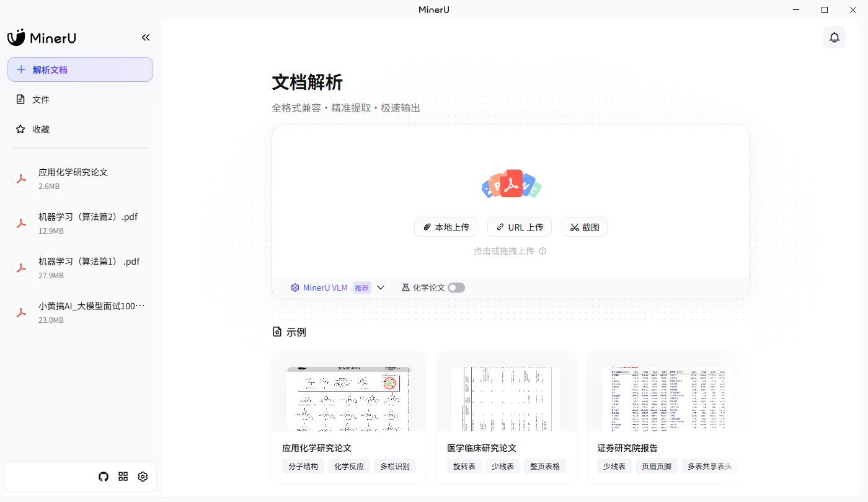Select 解析文档 in the sidebar
The height and width of the screenshot is (502, 868).
(x=80, y=69)
